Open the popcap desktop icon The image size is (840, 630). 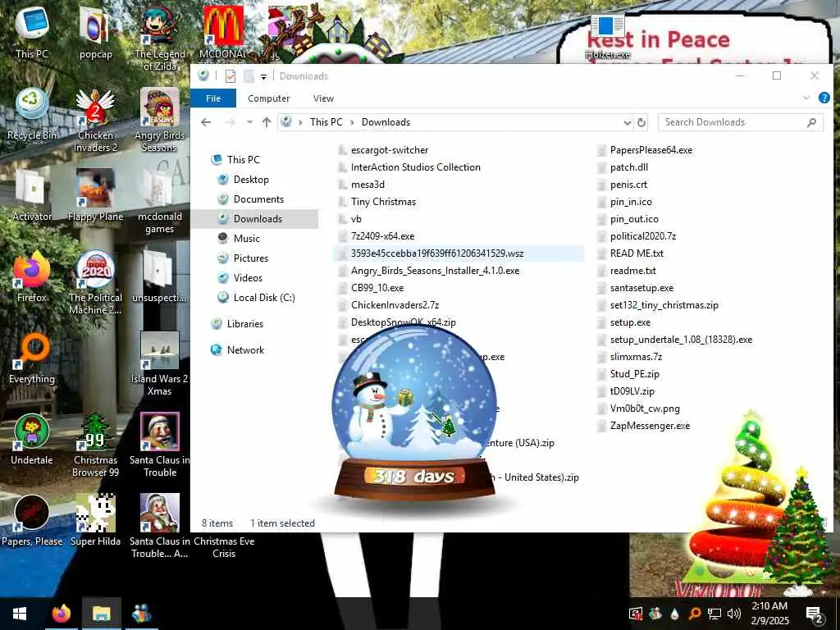[x=95, y=33]
